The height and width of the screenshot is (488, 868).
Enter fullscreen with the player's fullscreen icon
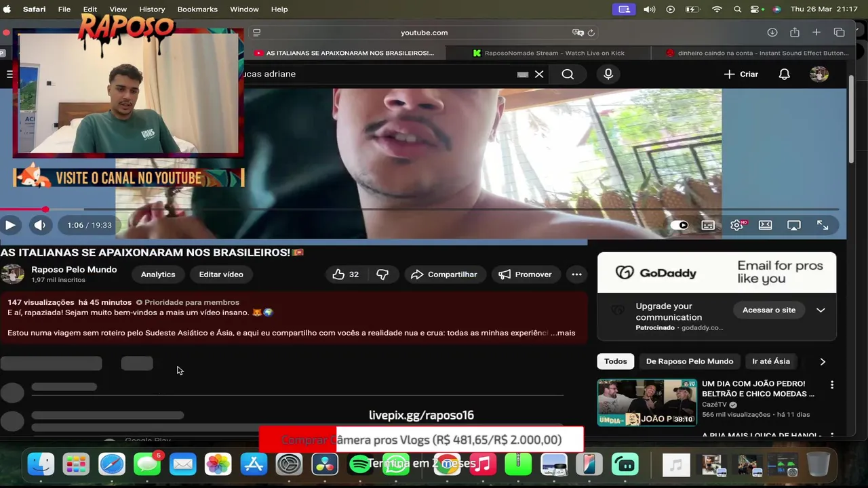point(823,225)
